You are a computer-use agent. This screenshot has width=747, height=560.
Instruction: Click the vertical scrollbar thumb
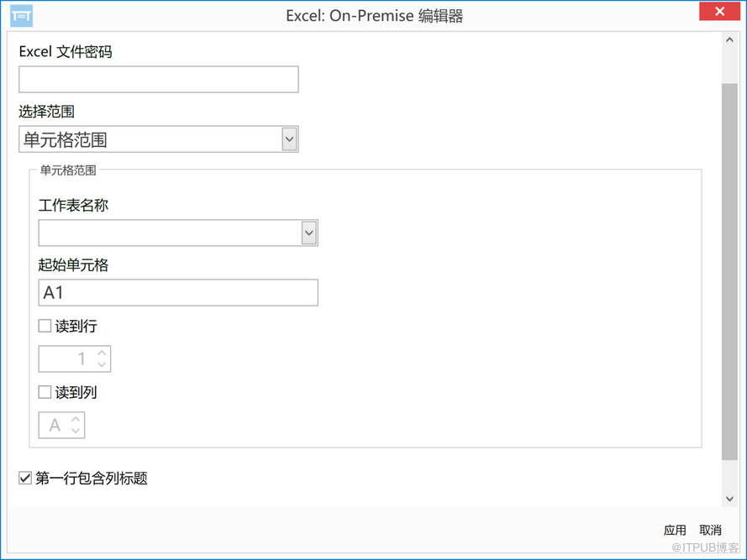tap(729, 271)
